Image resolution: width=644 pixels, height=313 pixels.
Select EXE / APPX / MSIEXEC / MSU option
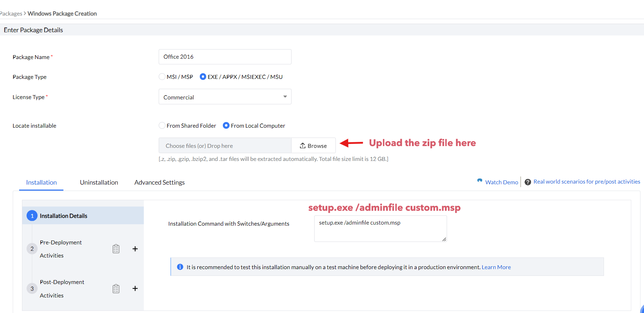tap(203, 77)
